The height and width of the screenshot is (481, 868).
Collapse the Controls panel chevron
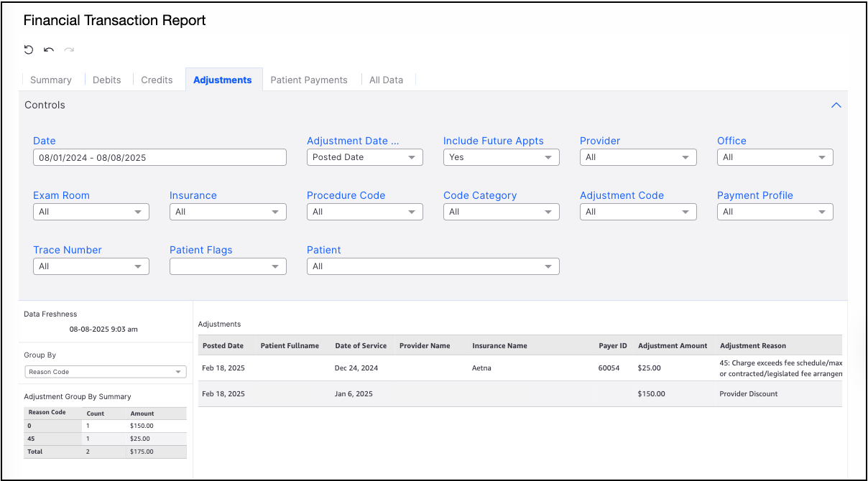(836, 105)
